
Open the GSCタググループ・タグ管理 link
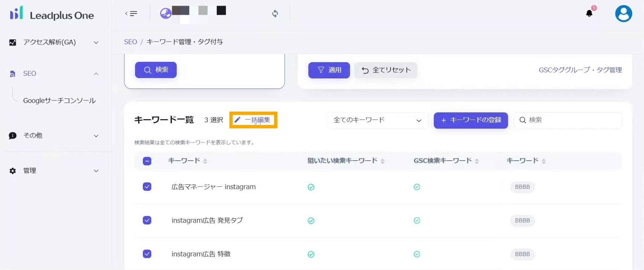(x=580, y=70)
